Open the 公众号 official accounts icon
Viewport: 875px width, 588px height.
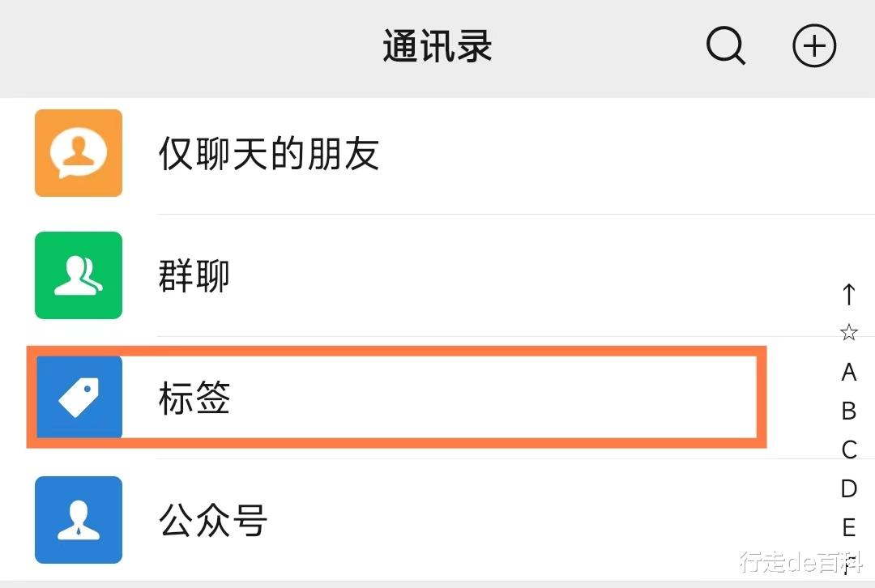click(x=78, y=521)
